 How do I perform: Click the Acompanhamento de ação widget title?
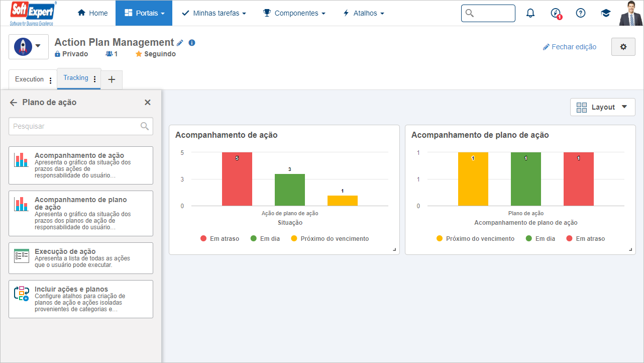(227, 135)
